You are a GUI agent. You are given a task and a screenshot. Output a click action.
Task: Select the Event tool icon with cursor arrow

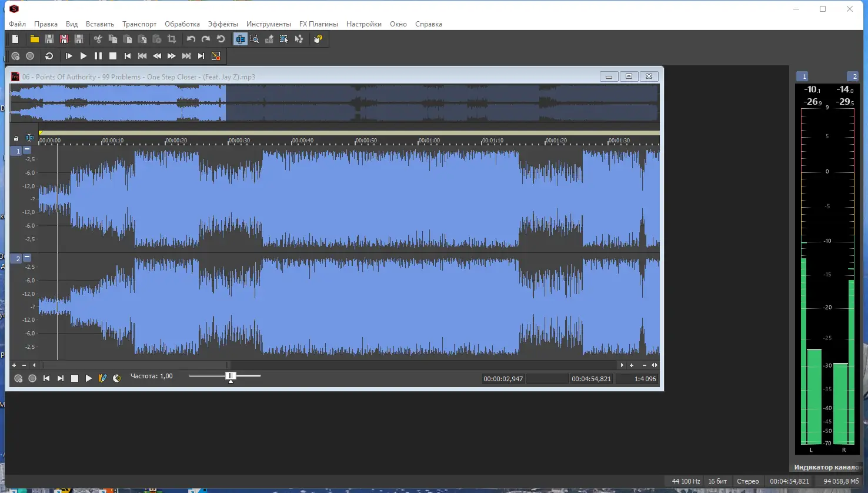point(284,39)
